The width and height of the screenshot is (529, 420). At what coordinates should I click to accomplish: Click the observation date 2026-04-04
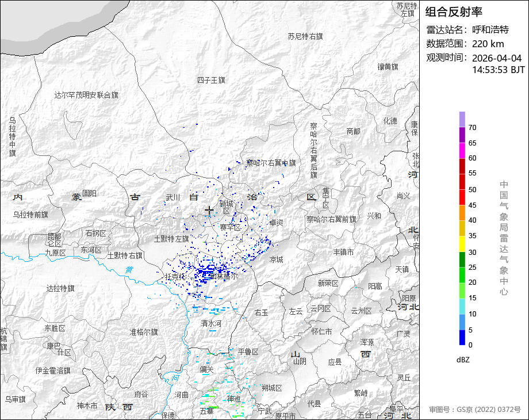coord(497,58)
